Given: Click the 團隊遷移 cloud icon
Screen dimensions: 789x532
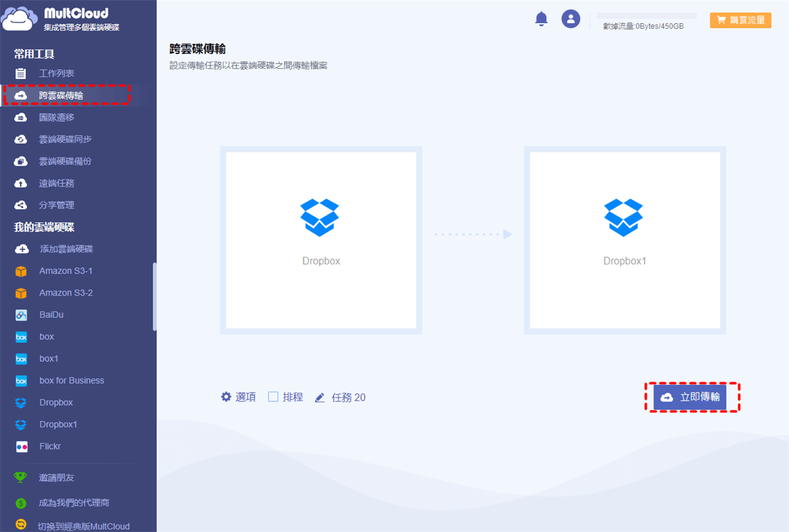Looking at the screenshot, I should [x=21, y=118].
